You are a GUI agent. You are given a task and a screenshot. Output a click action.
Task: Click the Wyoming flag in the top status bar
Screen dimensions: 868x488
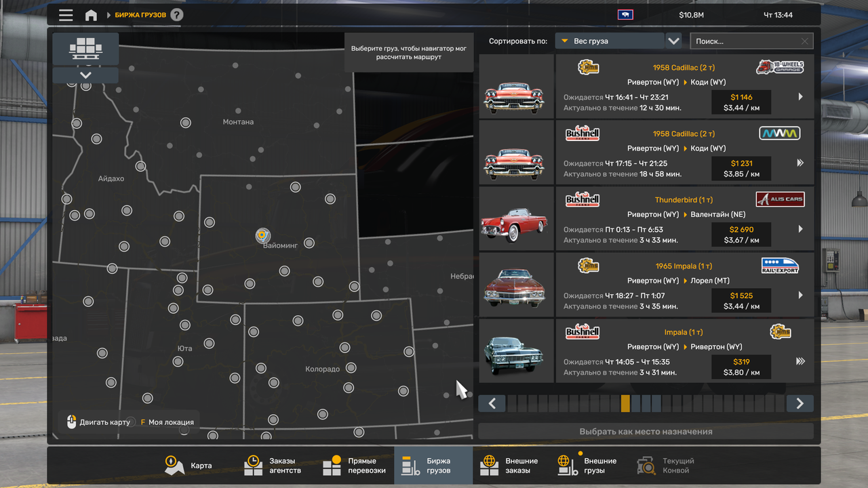click(625, 14)
